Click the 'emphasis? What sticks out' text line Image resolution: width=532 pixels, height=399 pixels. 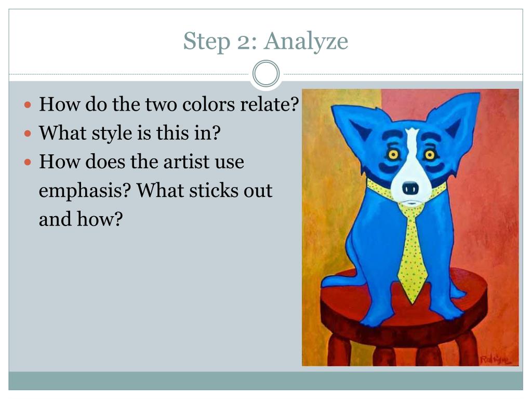click(x=155, y=191)
